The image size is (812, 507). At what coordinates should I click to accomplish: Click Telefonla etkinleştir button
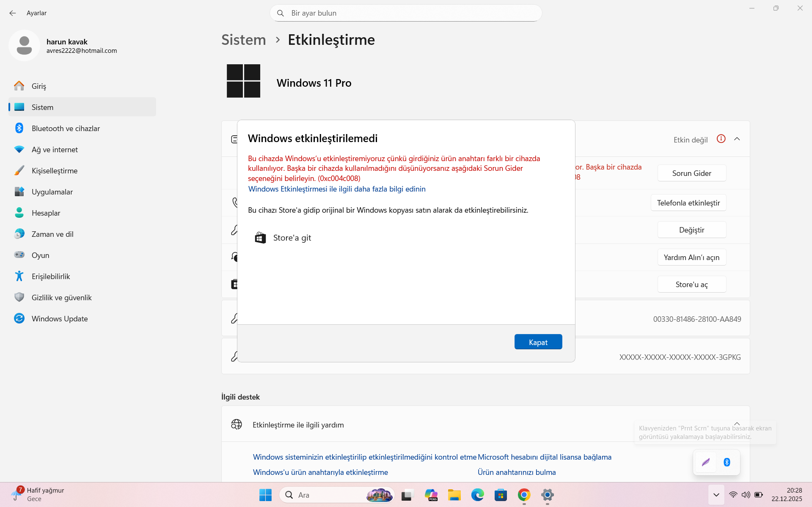pyautogui.click(x=688, y=203)
